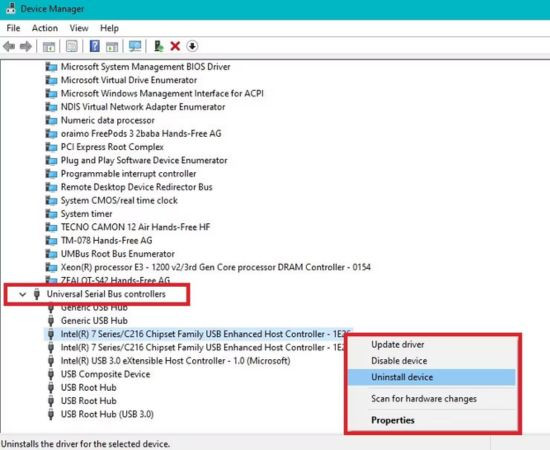This screenshot has width=550, height=450.
Task: Collapse the Universal Serial Bus controllers chevron
Action: coord(22,294)
